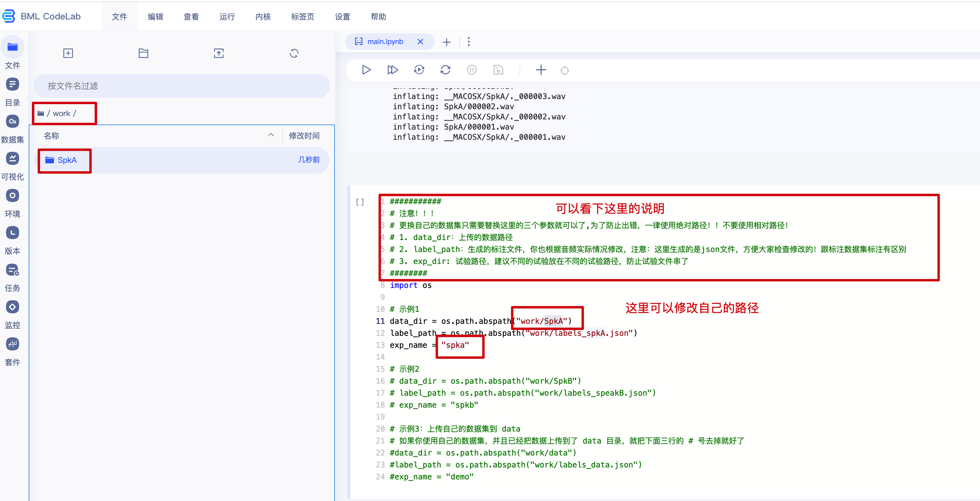Screen dimensions: 980x501
Task: Close the main.ipynb tab
Action: click(x=420, y=42)
